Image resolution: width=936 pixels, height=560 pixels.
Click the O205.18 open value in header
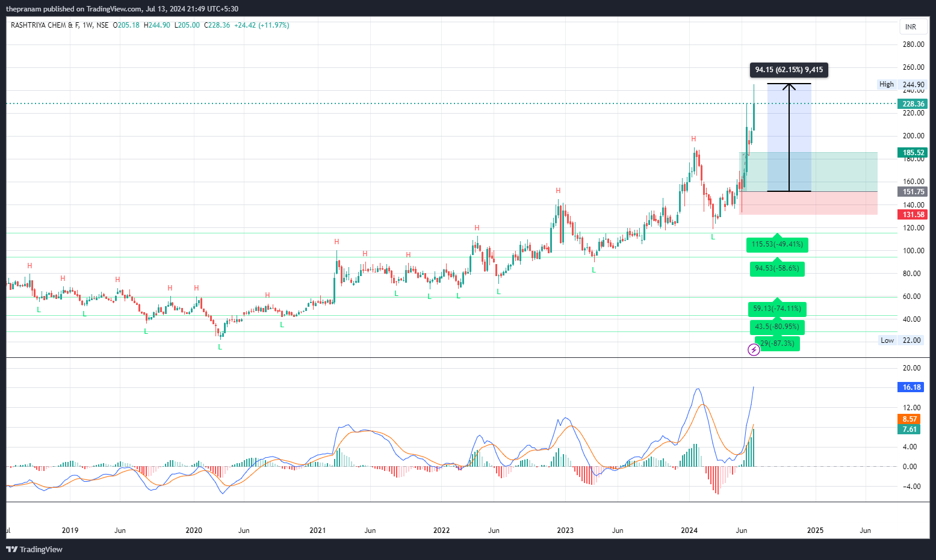coord(126,25)
